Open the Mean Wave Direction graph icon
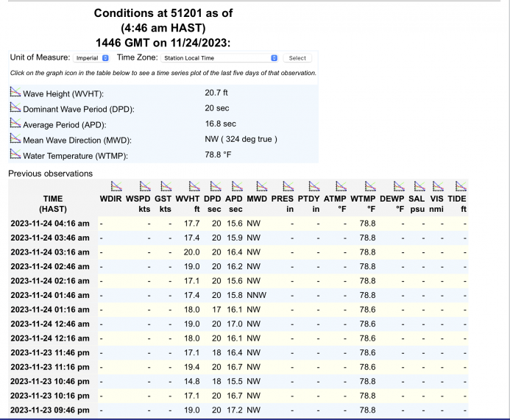 (x=15, y=138)
